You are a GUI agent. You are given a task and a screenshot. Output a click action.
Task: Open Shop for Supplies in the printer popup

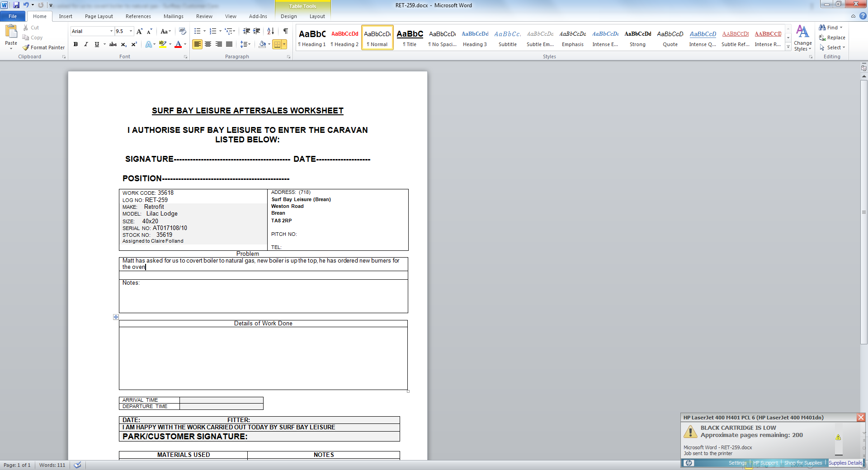[803, 463]
